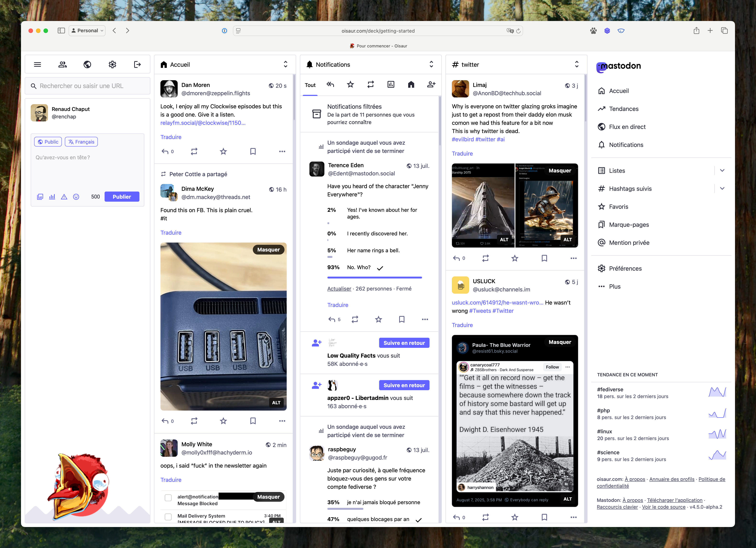Screen dimensions: 756x548
Task: Favourite Dima McKey's post
Action: click(223, 421)
